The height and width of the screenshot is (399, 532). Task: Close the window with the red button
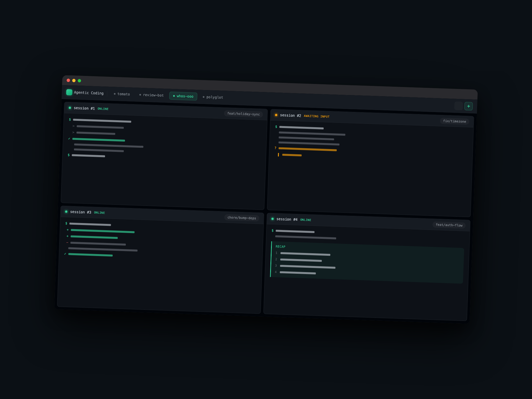68,80
